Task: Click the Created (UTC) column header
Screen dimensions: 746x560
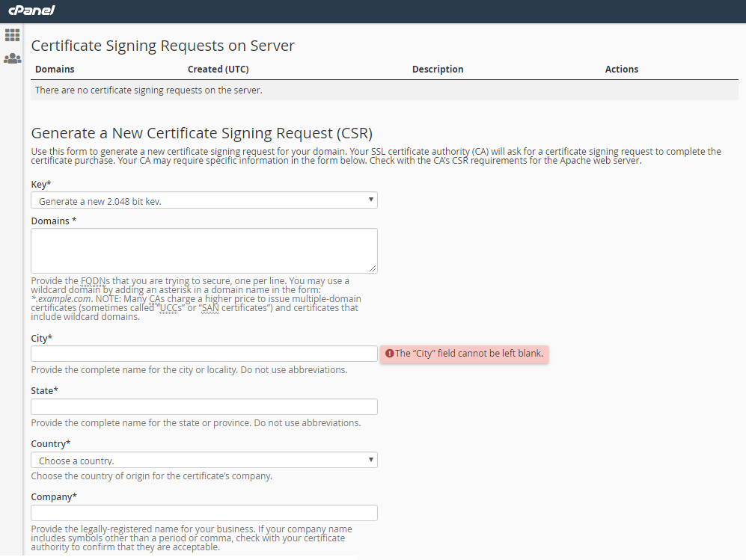Action: [x=218, y=70]
